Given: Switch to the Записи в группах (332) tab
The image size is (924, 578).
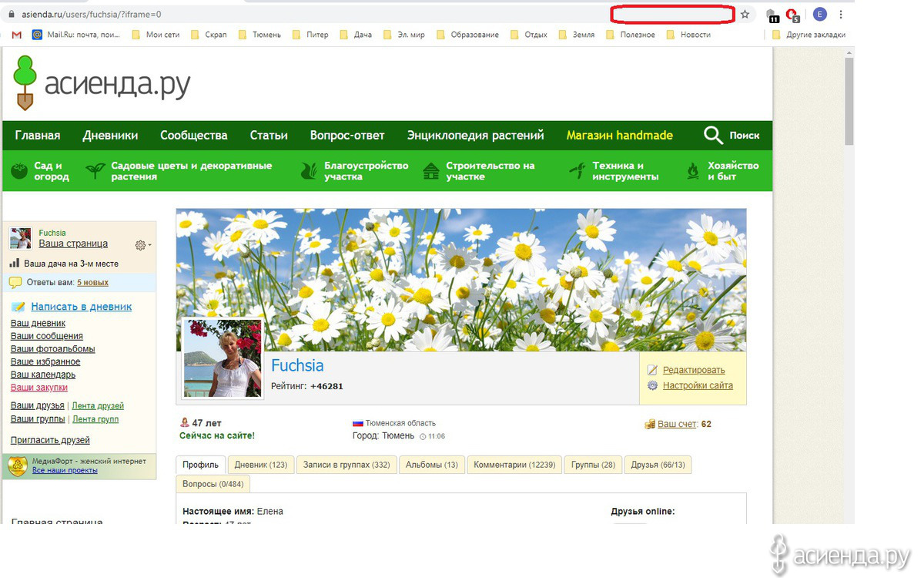Looking at the screenshot, I should click(346, 465).
